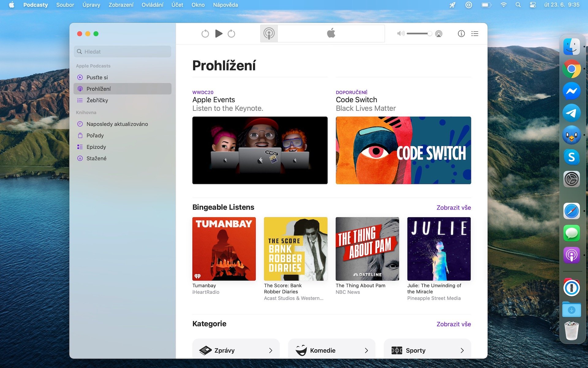The width and height of the screenshot is (588, 368).
Task: Launch Google Chrome from the dock
Action: [x=571, y=69]
